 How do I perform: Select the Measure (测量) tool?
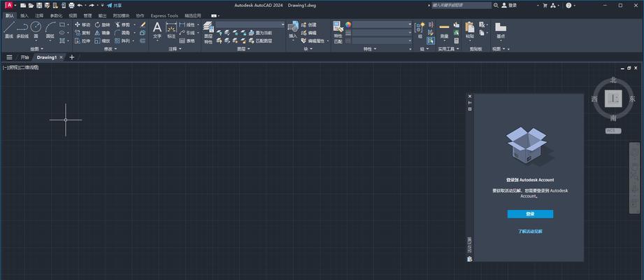click(445, 30)
